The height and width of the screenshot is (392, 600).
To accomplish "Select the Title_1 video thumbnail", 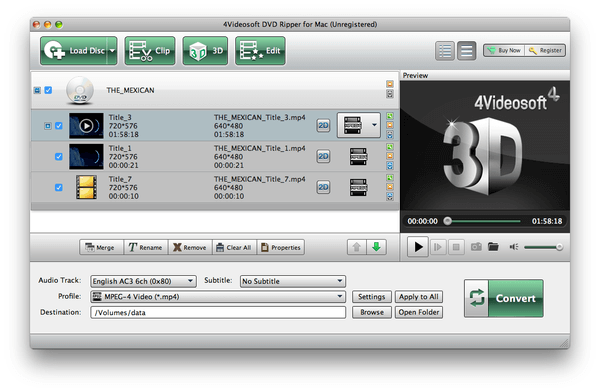I will pyautogui.click(x=86, y=157).
